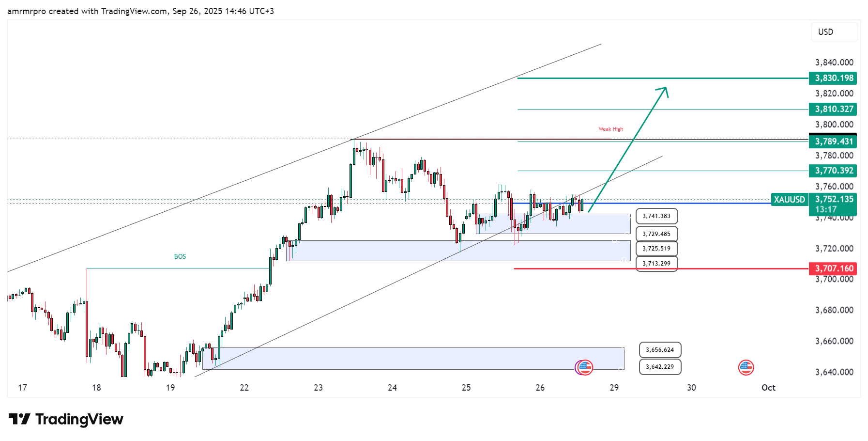Click the US economic event flag near date 30
868x441 pixels.
(x=746, y=368)
